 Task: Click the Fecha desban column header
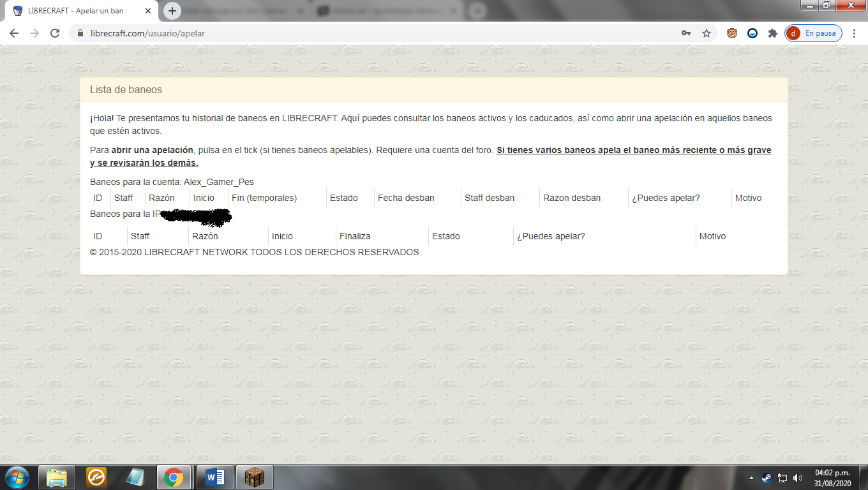click(406, 198)
